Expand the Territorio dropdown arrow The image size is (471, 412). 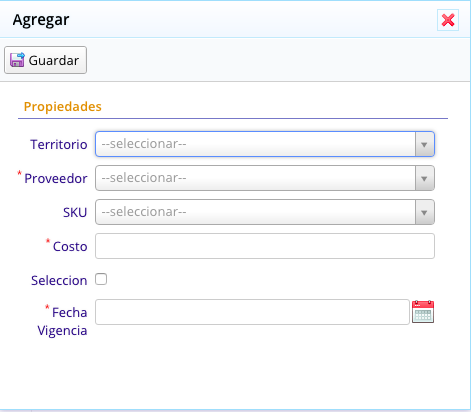[x=424, y=144]
